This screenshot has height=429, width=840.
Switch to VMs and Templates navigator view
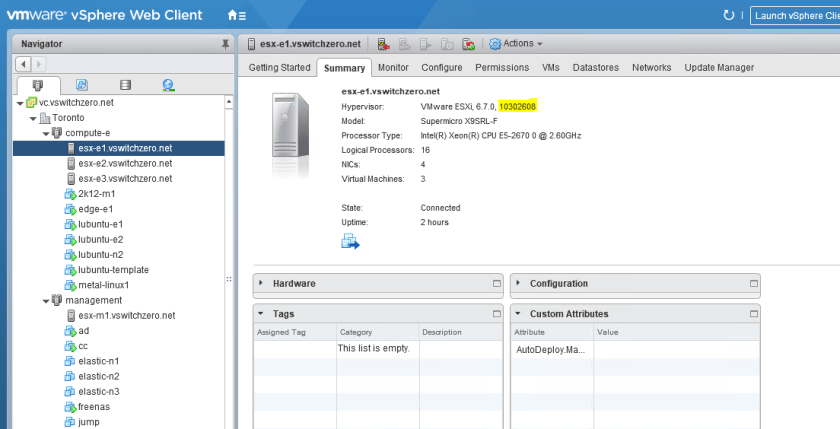[82, 86]
